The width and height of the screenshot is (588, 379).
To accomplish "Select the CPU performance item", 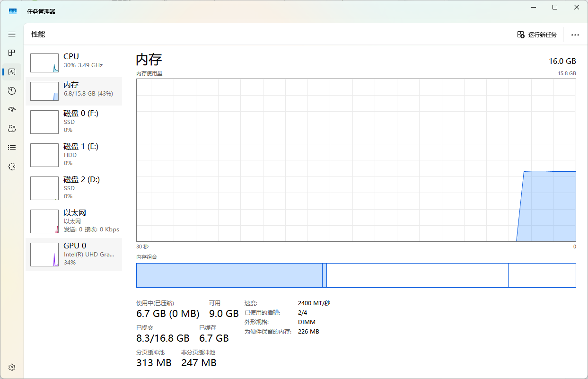I will tap(74, 62).
